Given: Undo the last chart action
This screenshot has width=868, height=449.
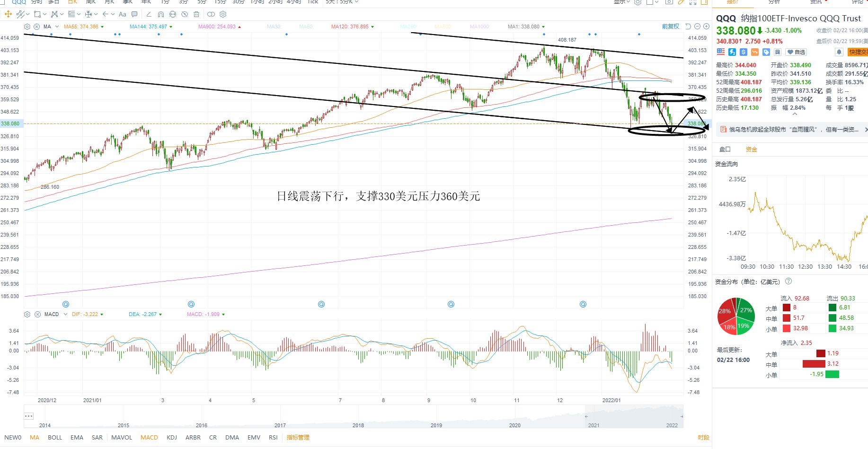Looking at the screenshot, I should (688, 26).
